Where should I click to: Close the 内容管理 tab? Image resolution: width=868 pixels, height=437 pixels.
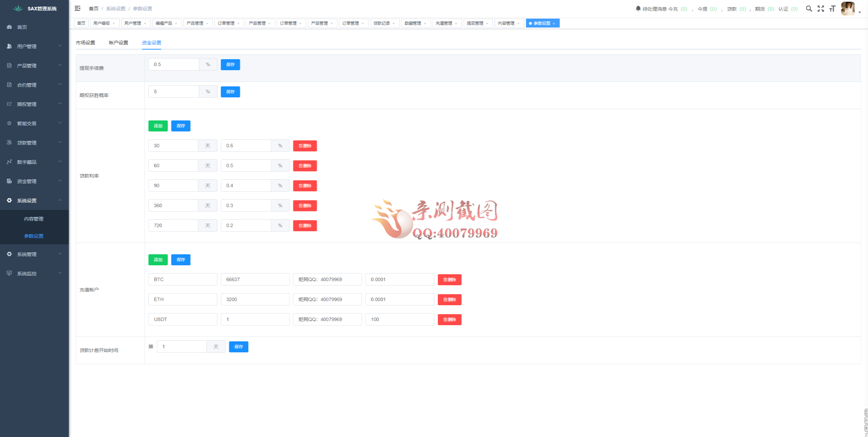[518, 23]
